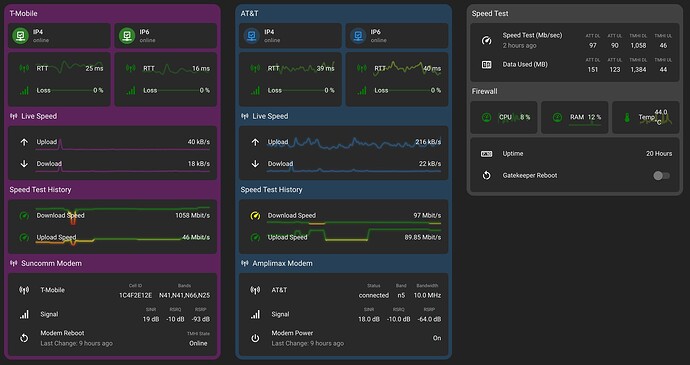Click the T-Mobile IP4 RTT 25 ms value

tap(94, 68)
